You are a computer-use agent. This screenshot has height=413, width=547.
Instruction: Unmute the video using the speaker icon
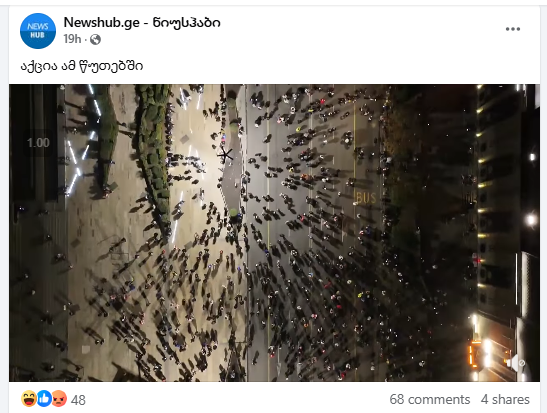(x=516, y=363)
